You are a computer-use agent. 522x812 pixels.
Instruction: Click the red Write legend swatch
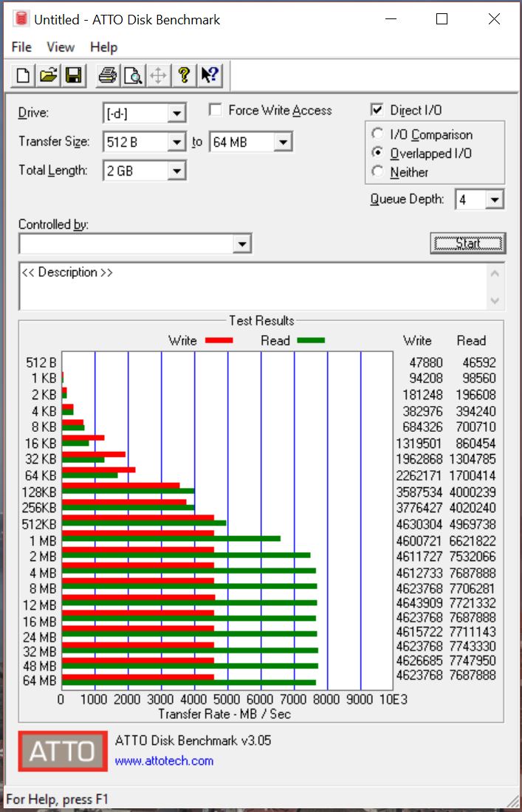pyautogui.click(x=218, y=340)
